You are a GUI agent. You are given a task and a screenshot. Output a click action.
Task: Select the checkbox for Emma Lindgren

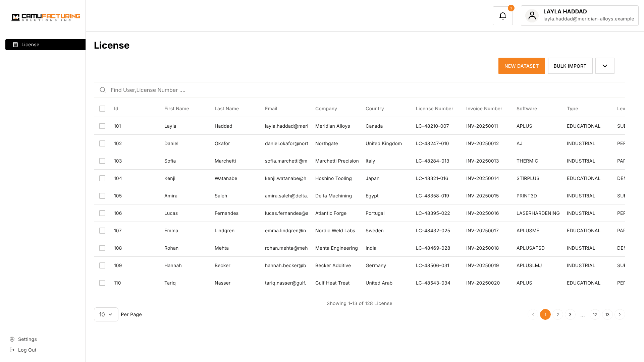click(x=102, y=231)
